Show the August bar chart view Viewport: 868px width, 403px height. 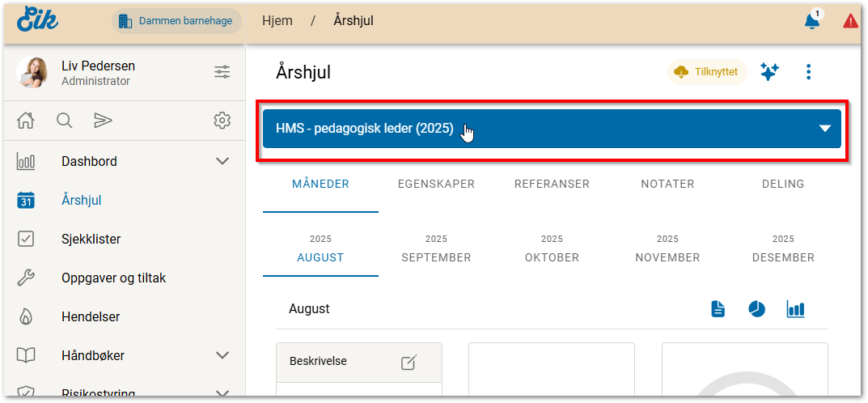[x=795, y=309]
